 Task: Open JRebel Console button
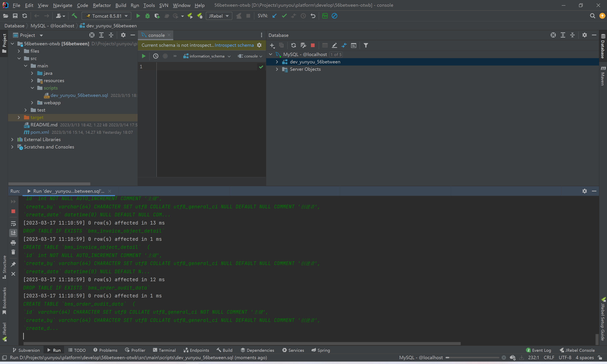coord(577,350)
